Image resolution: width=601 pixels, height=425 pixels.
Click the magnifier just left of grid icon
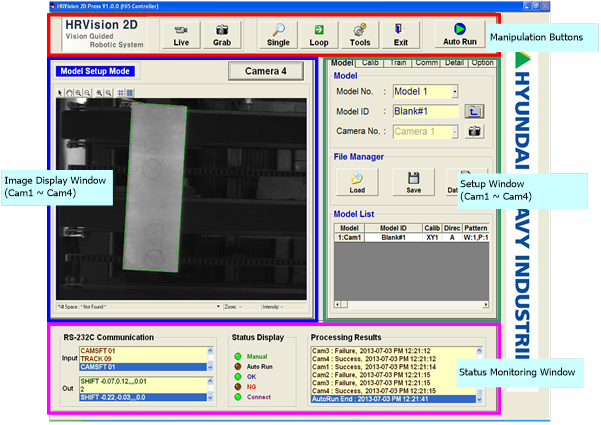(x=108, y=93)
